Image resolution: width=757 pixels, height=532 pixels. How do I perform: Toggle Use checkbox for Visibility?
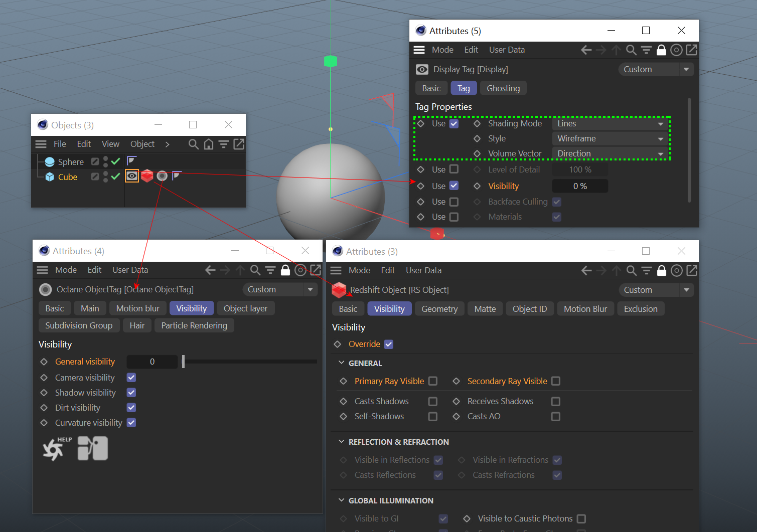click(453, 186)
